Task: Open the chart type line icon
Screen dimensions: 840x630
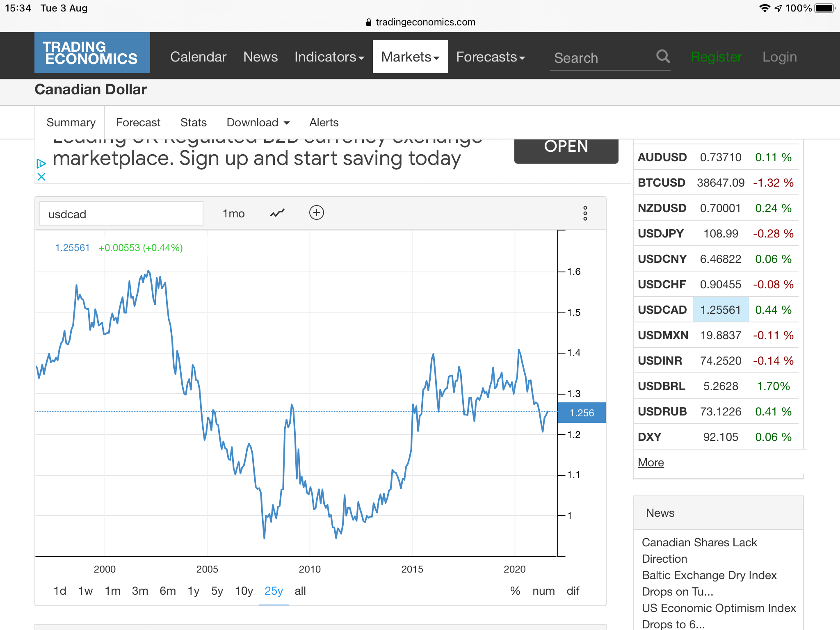Action: [x=277, y=213]
